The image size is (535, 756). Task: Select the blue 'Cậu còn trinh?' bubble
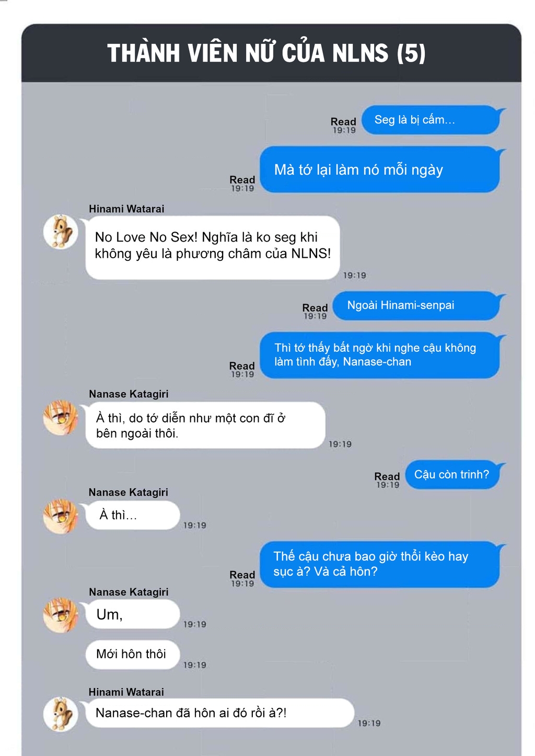pos(452,475)
